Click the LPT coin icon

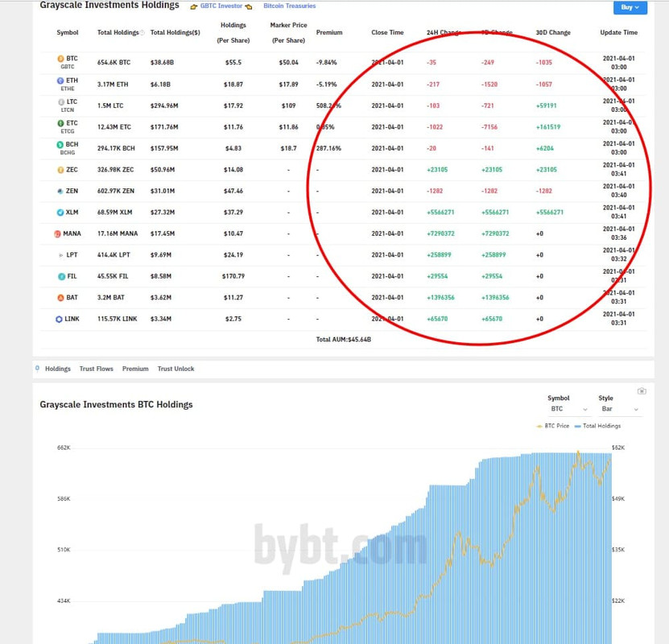click(60, 255)
